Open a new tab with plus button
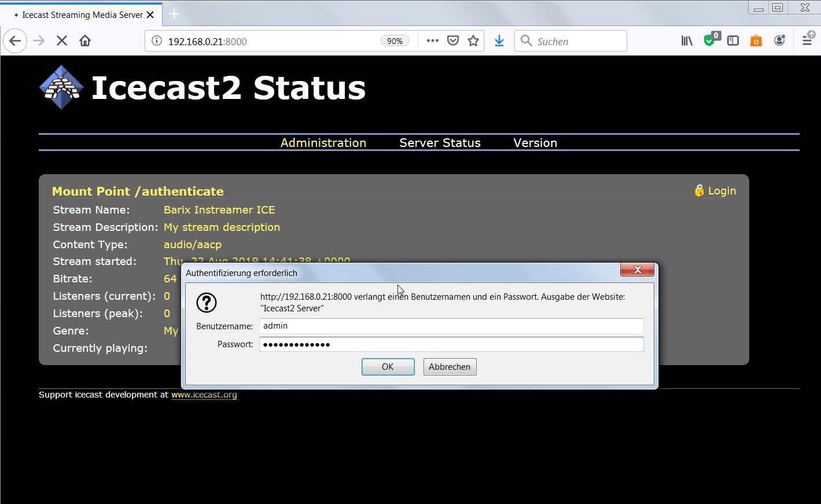Viewport: 821px width, 504px height. (174, 14)
